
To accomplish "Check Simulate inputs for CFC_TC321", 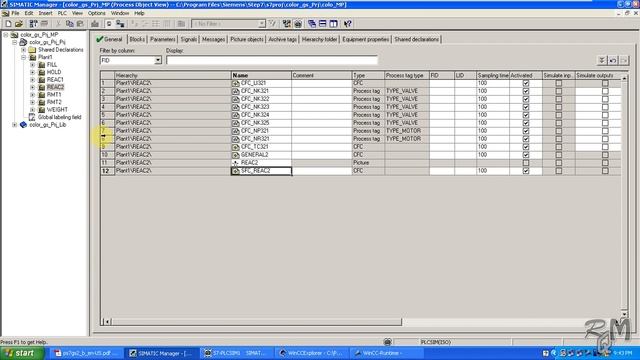I will pos(558,147).
